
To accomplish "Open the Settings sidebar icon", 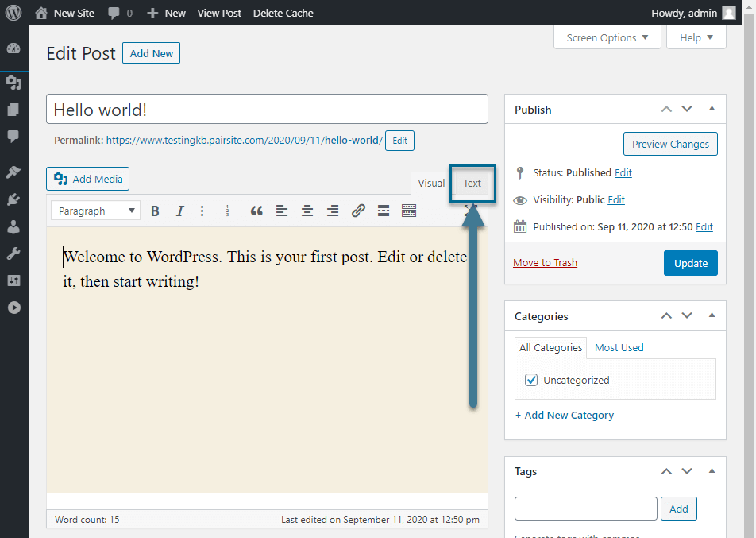I will 13,281.
